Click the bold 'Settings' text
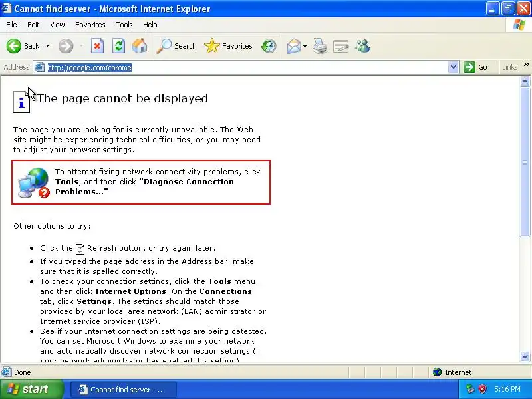 [x=94, y=302]
